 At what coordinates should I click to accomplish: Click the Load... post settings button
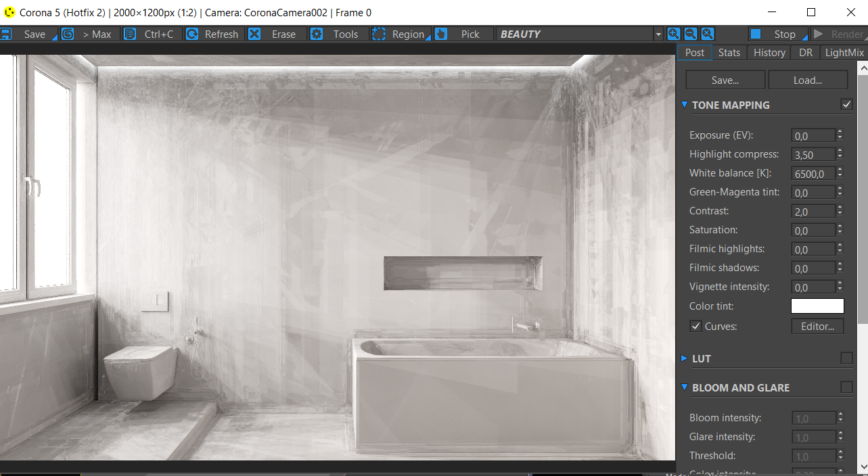pyautogui.click(x=808, y=80)
